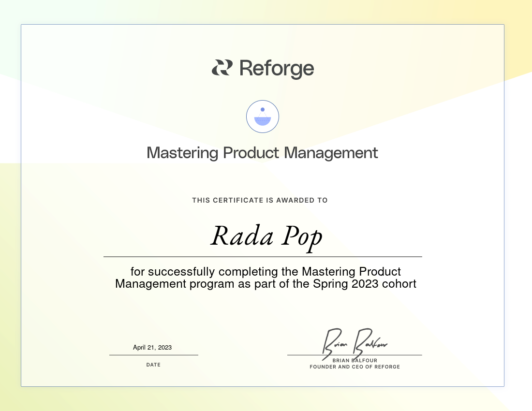Select the circular course badge icon
Viewport: 532px width, 411px height.
coord(263,117)
